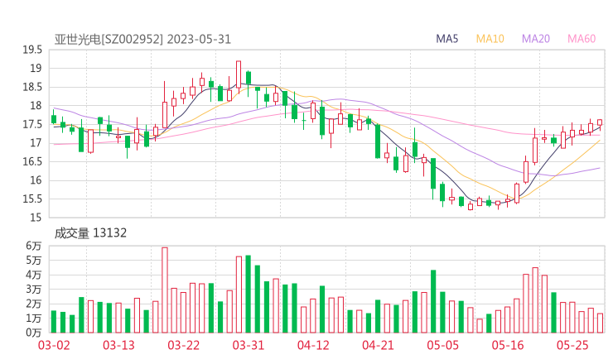Click the 16.5 price axis label
The height and width of the screenshot is (364, 613).
pos(32,161)
